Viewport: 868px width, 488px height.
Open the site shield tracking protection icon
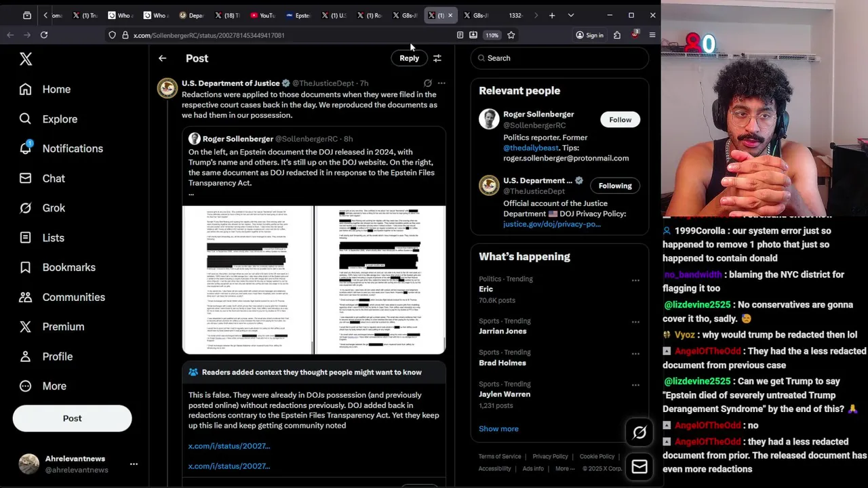tap(113, 35)
